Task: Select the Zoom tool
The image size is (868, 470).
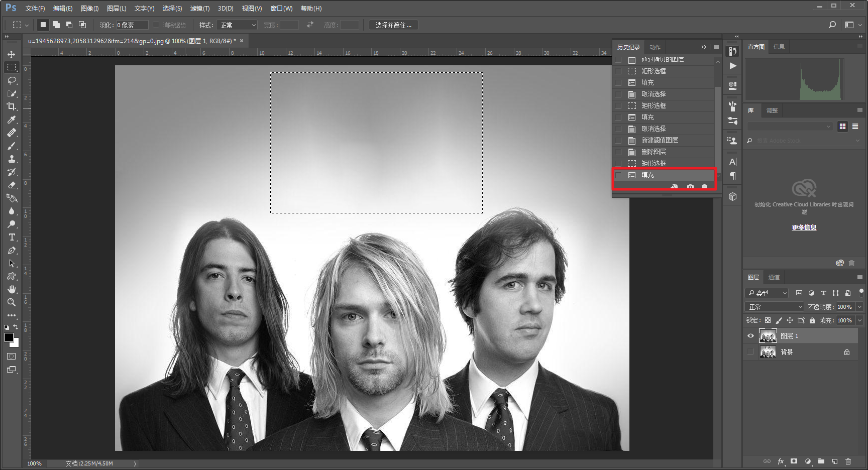Action: pos(12,302)
